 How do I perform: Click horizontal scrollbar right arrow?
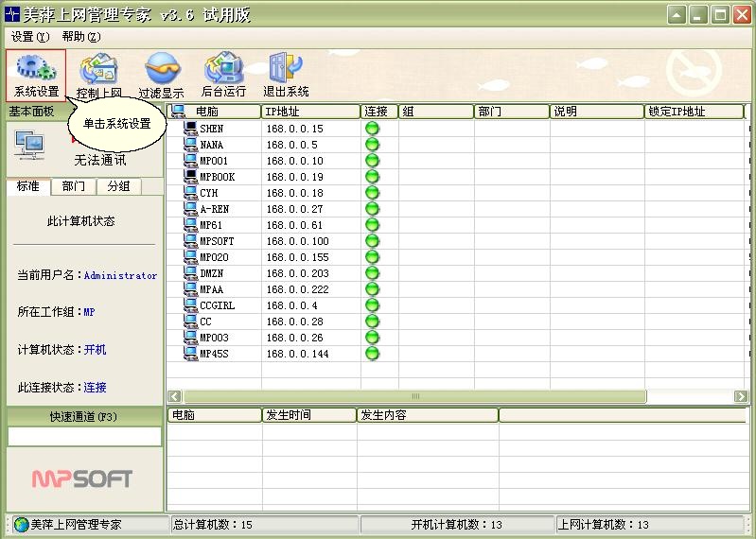coord(741,396)
